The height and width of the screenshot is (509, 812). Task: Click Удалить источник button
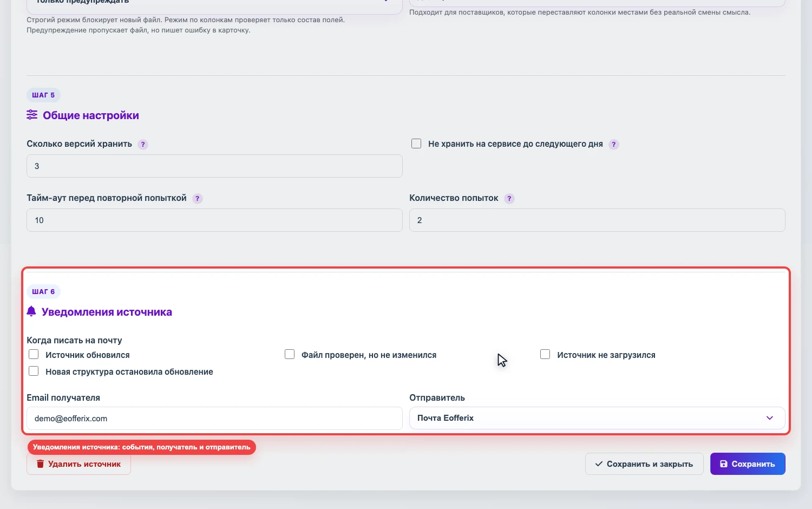(x=78, y=464)
